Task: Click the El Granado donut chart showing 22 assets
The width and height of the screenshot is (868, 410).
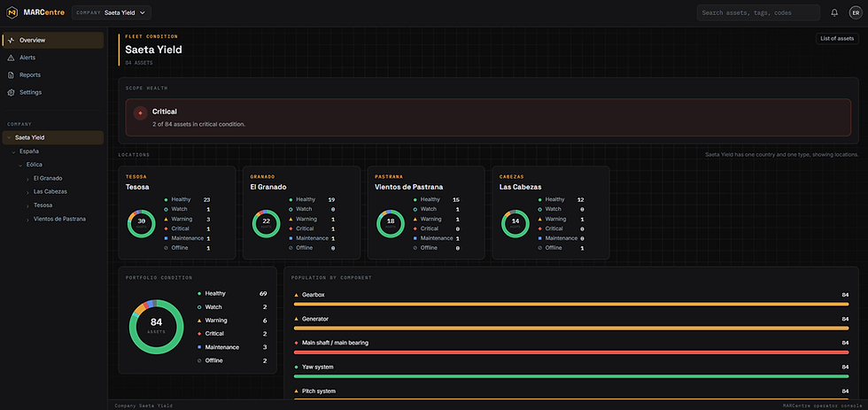Action: (266, 223)
